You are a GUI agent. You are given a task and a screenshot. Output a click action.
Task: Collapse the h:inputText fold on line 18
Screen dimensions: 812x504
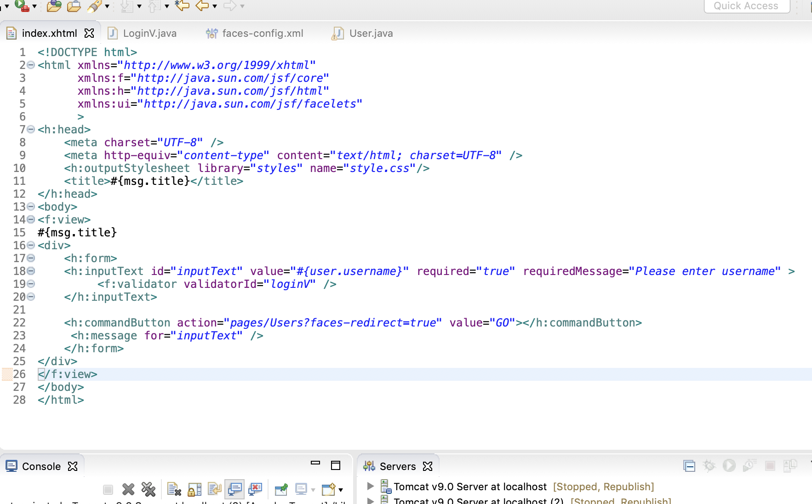31,271
